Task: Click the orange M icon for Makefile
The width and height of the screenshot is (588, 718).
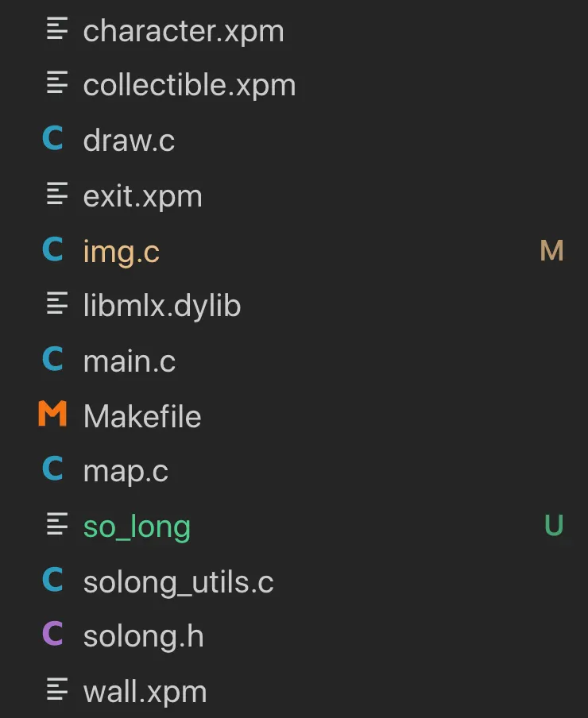Action: pyautogui.click(x=52, y=415)
